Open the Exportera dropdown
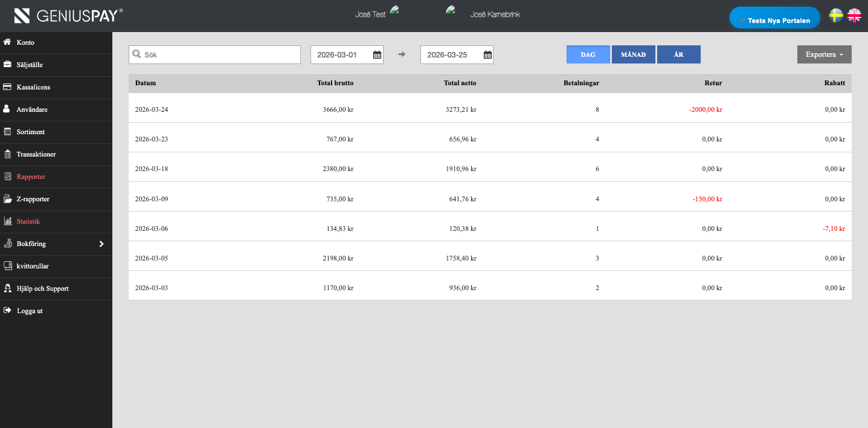This screenshot has height=428, width=868. (x=824, y=54)
